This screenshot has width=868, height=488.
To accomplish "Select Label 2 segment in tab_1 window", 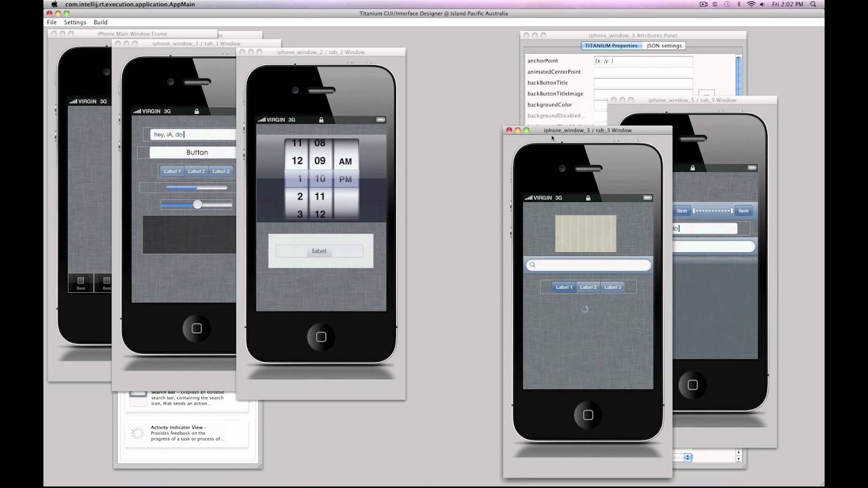I will tap(197, 171).
